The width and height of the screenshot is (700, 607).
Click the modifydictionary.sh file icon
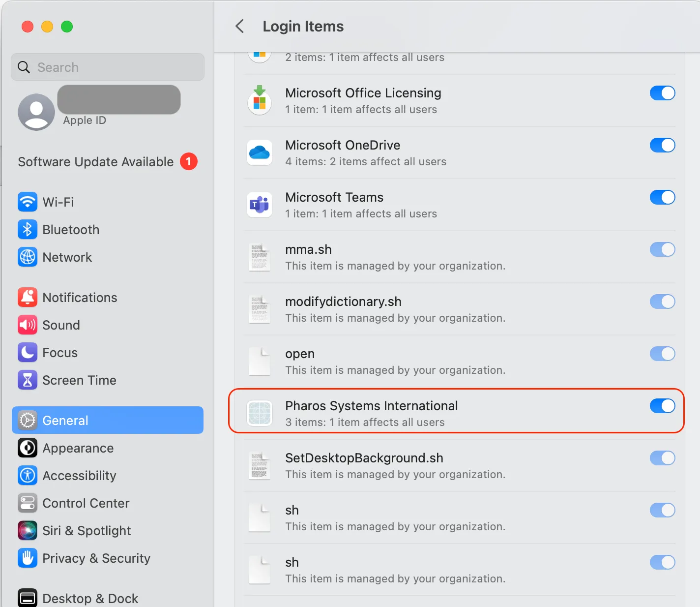click(260, 309)
